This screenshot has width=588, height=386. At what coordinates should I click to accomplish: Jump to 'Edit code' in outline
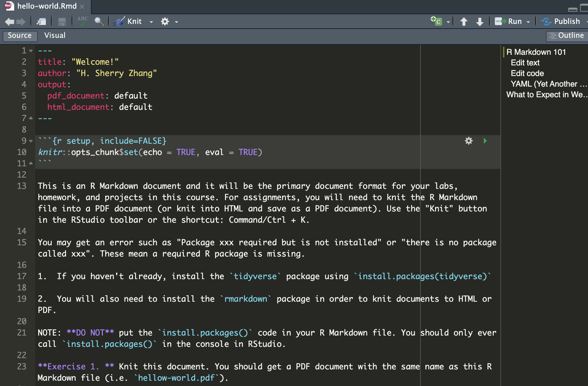[x=527, y=73]
